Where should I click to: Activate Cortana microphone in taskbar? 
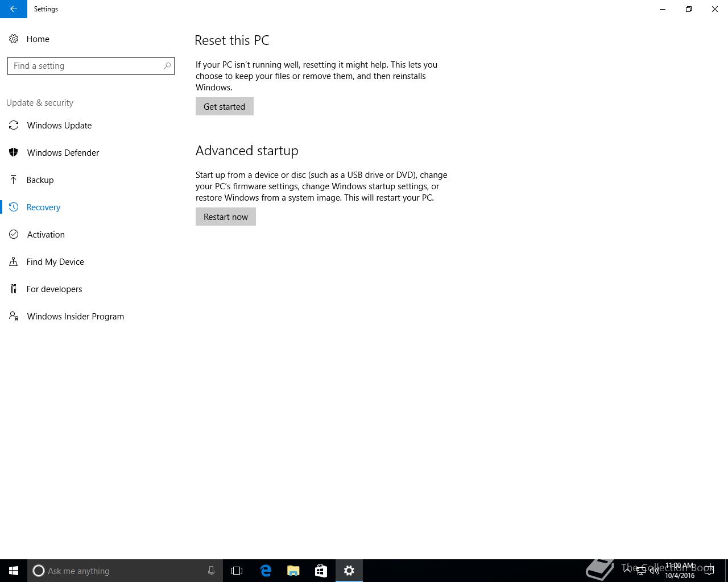(x=211, y=571)
